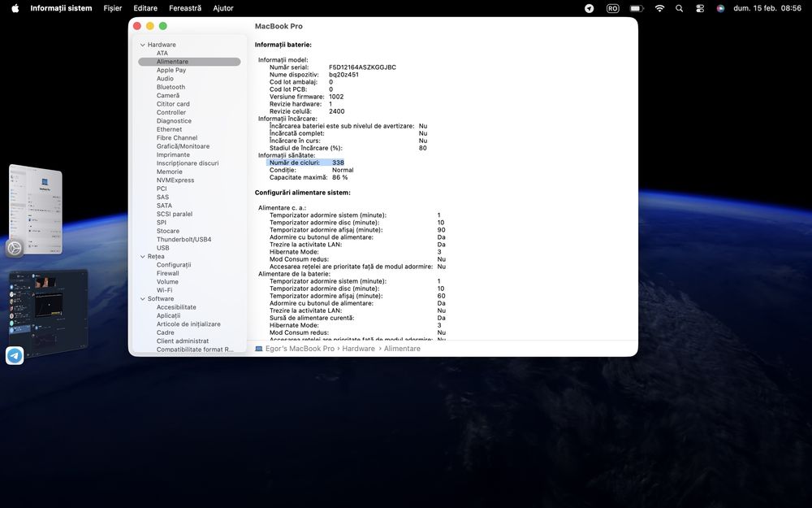Open the Wi-Fi status menu

coord(659,8)
